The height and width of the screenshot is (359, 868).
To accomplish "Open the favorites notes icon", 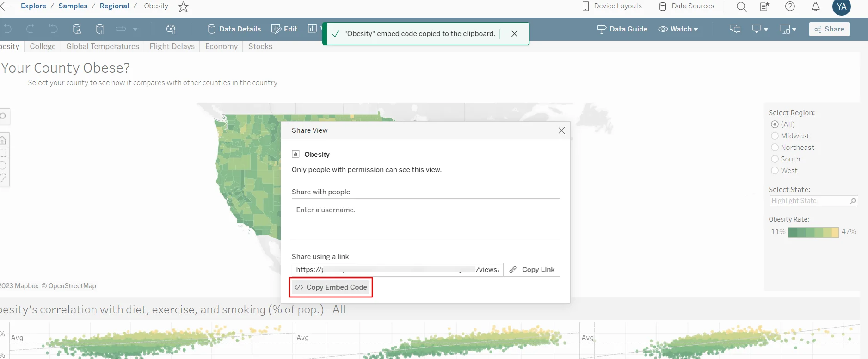I will click(765, 6).
